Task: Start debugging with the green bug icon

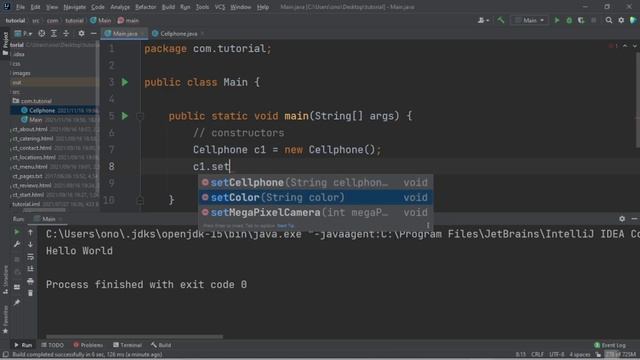Action: point(569,20)
